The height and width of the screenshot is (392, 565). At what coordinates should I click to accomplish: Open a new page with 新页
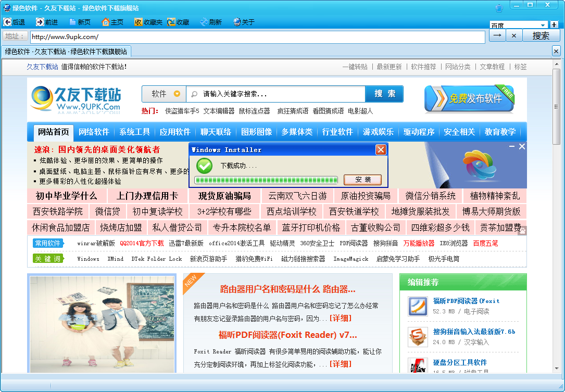tap(80, 22)
